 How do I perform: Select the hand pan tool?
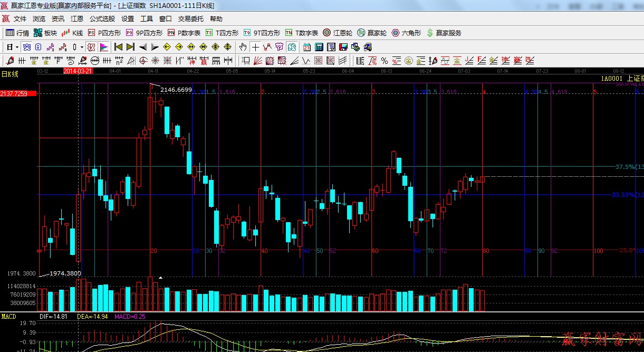[243, 47]
